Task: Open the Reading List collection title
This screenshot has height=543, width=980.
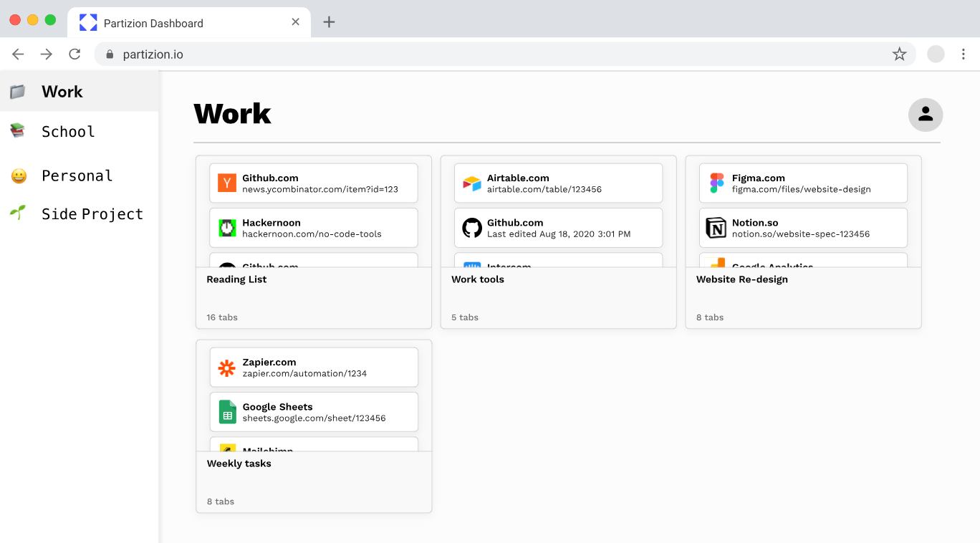Action: pyautogui.click(x=236, y=279)
